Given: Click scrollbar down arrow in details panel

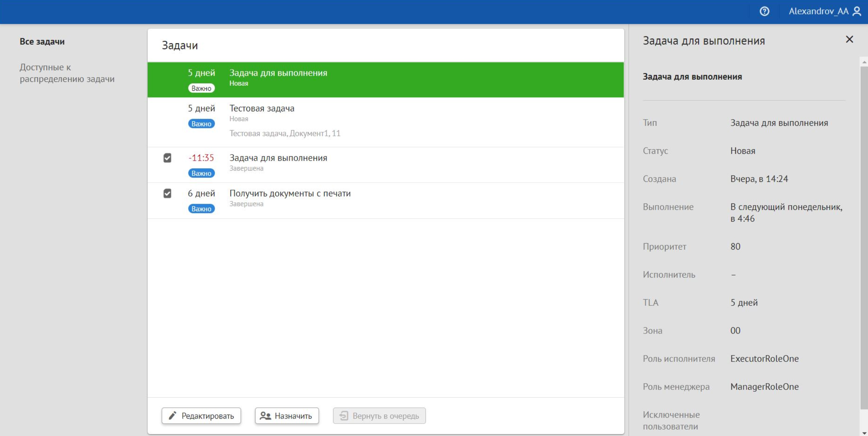Looking at the screenshot, I should [x=864, y=433].
